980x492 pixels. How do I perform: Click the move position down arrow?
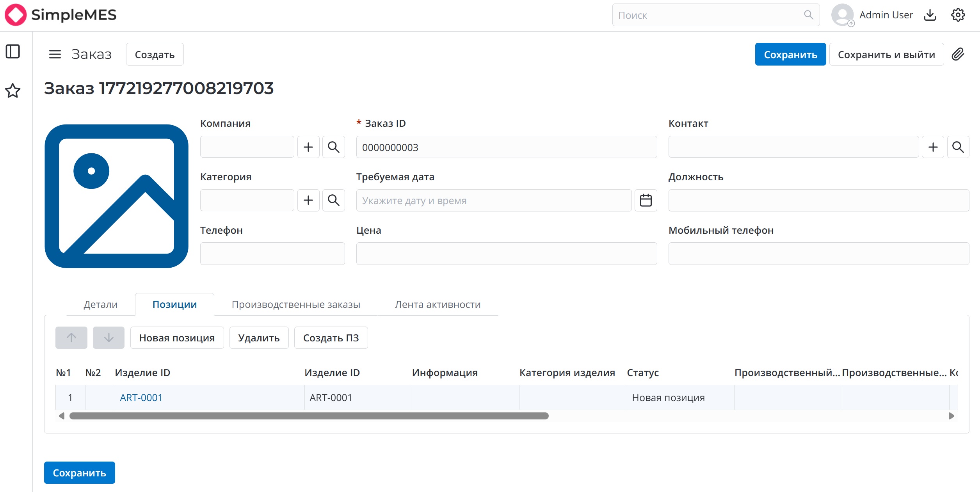pyautogui.click(x=108, y=337)
